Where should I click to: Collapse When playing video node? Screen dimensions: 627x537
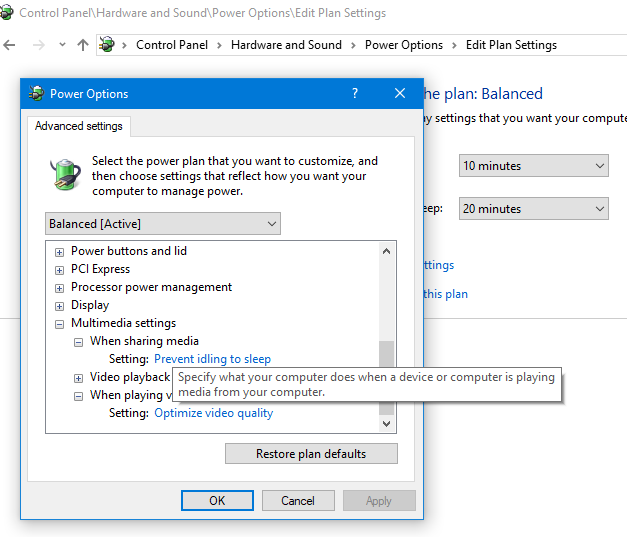click(78, 396)
